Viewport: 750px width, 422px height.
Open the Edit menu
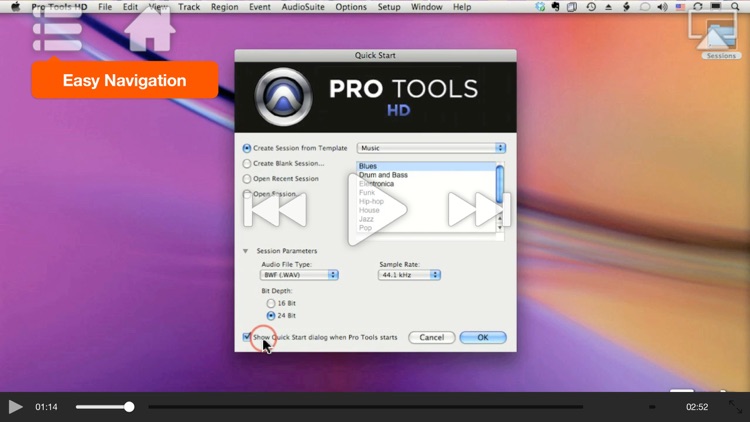coord(130,7)
